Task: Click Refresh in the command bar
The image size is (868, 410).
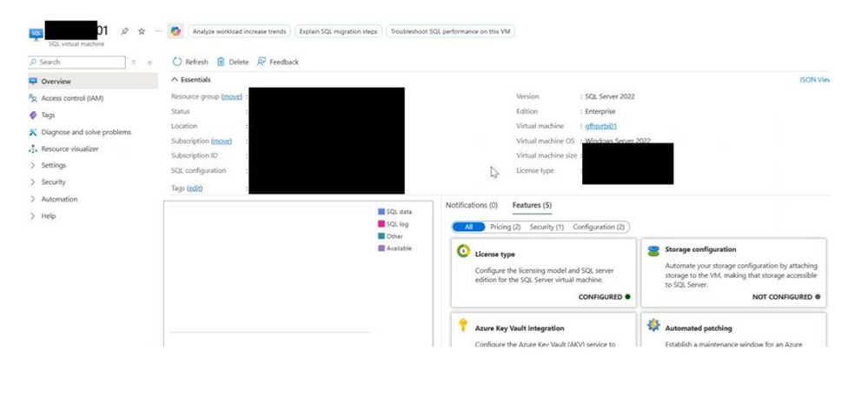Action: click(x=190, y=62)
